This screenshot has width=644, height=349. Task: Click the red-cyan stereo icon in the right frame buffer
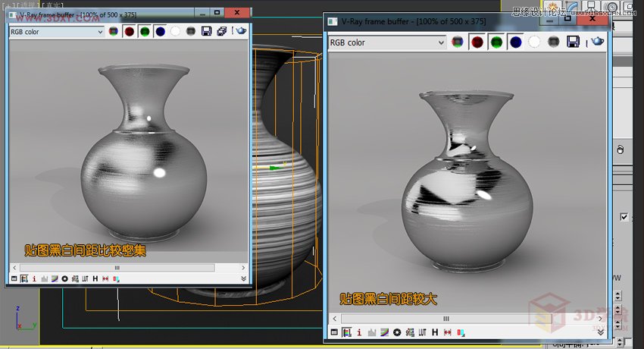[461, 332]
